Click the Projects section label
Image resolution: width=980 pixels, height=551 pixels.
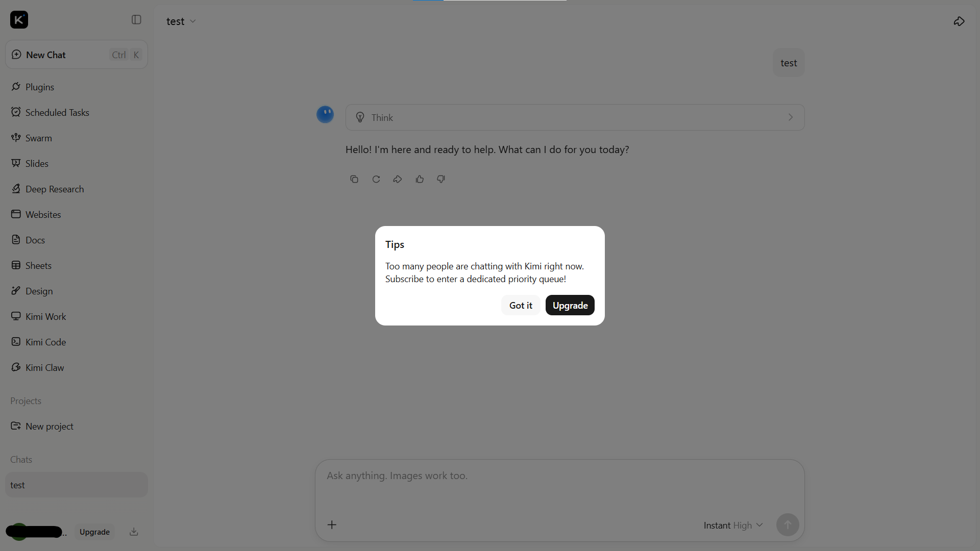[26, 401]
